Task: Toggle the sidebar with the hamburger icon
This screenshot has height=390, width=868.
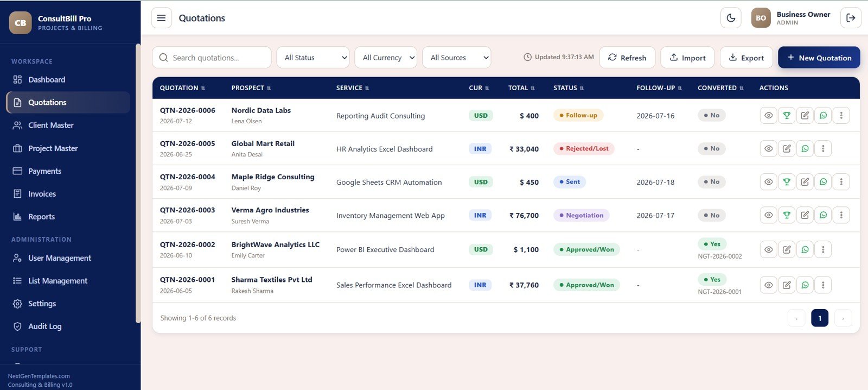Action: [161, 18]
